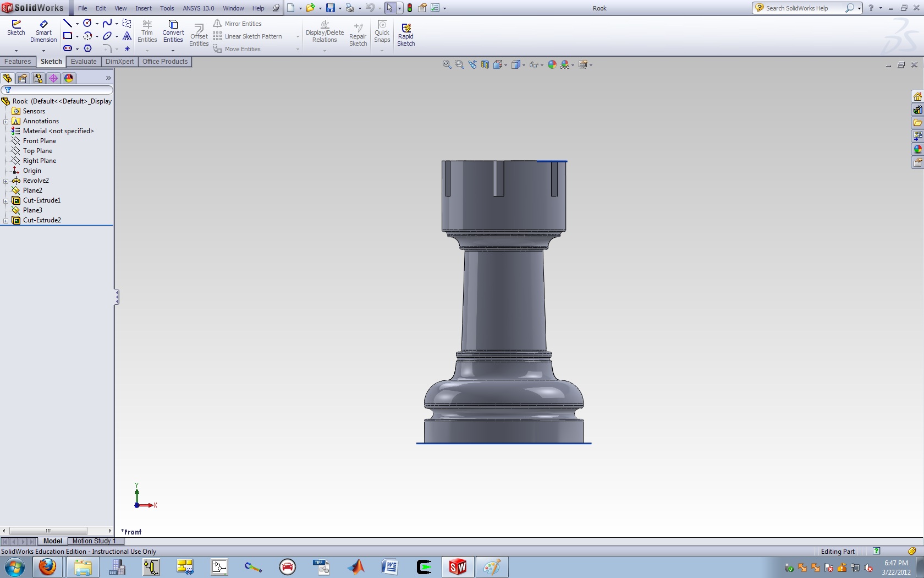924x578 pixels.
Task: Open the Edit Appearance color icon
Action: (x=552, y=65)
